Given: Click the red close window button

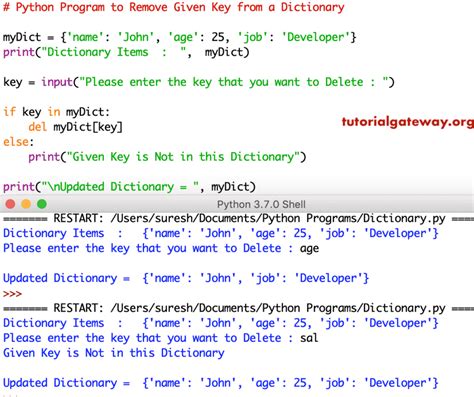Looking at the screenshot, I should [x=10, y=204].
